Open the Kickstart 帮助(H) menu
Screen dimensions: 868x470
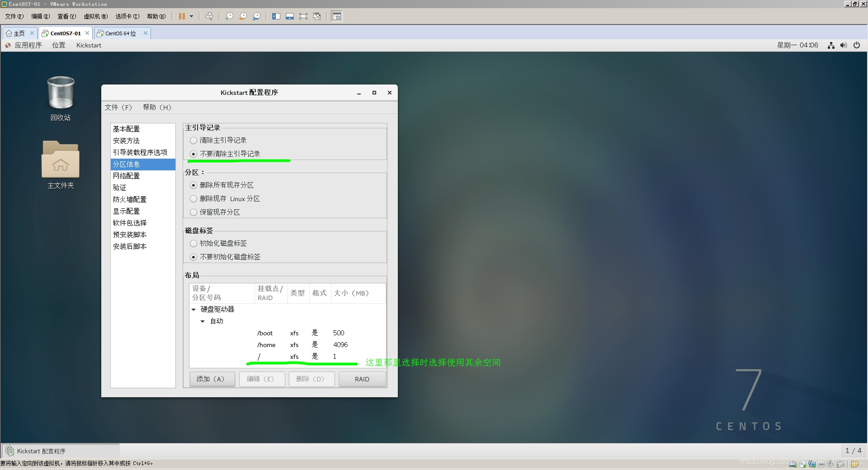coord(157,107)
